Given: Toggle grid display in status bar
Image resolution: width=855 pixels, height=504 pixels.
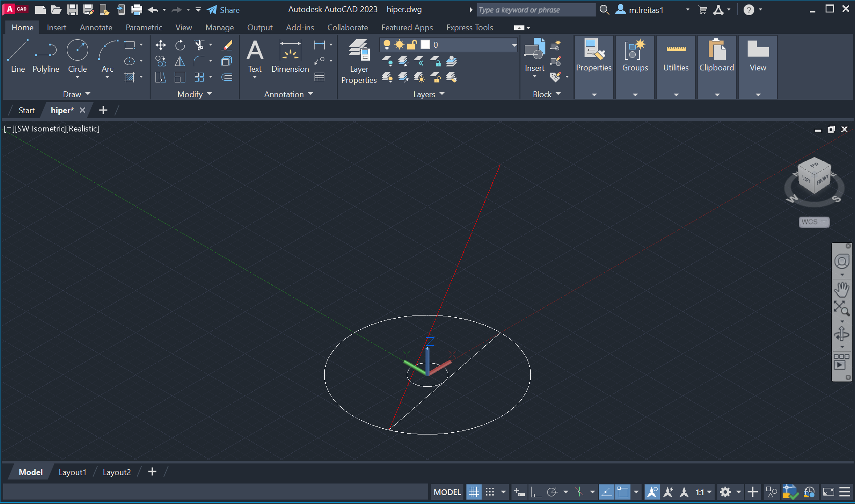Looking at the screenshot, I should click(x=474, y=492).
